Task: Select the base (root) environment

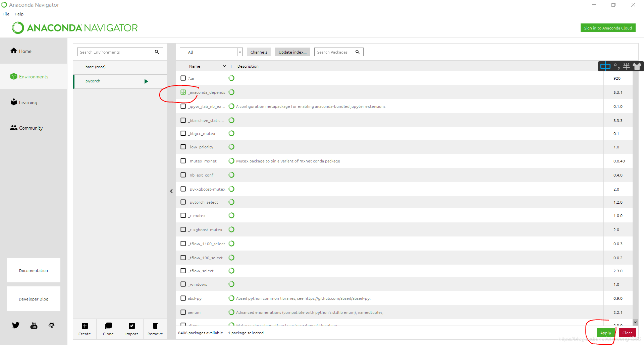Action: pos(120,67)
